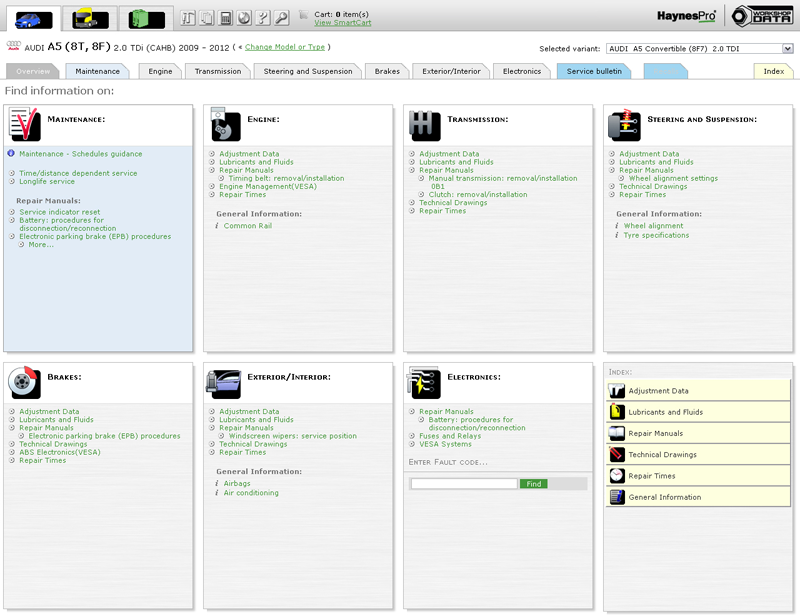Open the yellow Index tab
This screenshot has width=800, height=616.
coord(773,71)
